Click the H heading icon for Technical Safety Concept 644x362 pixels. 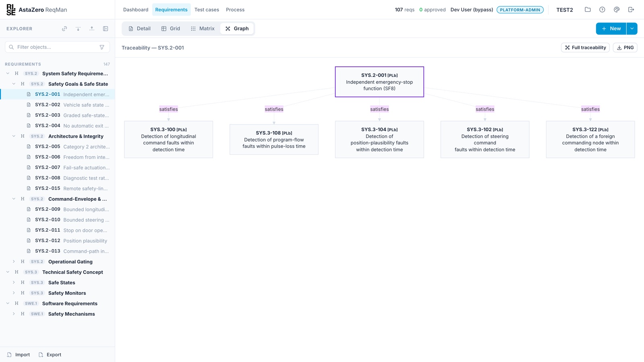pos(17,272)
